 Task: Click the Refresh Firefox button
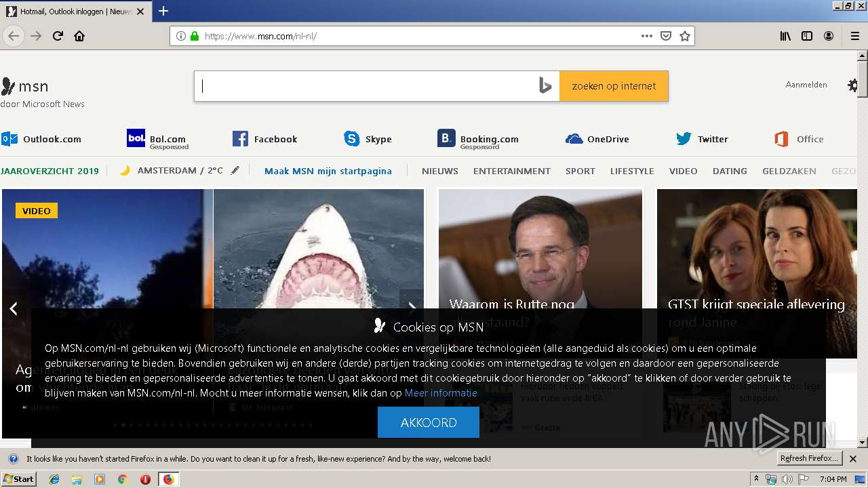click(810, 459)
